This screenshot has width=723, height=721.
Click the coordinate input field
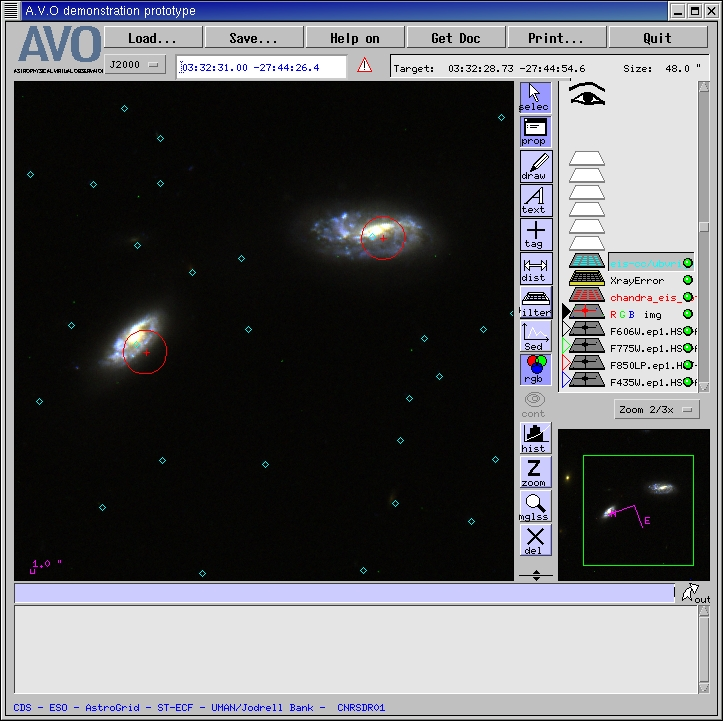261,66
